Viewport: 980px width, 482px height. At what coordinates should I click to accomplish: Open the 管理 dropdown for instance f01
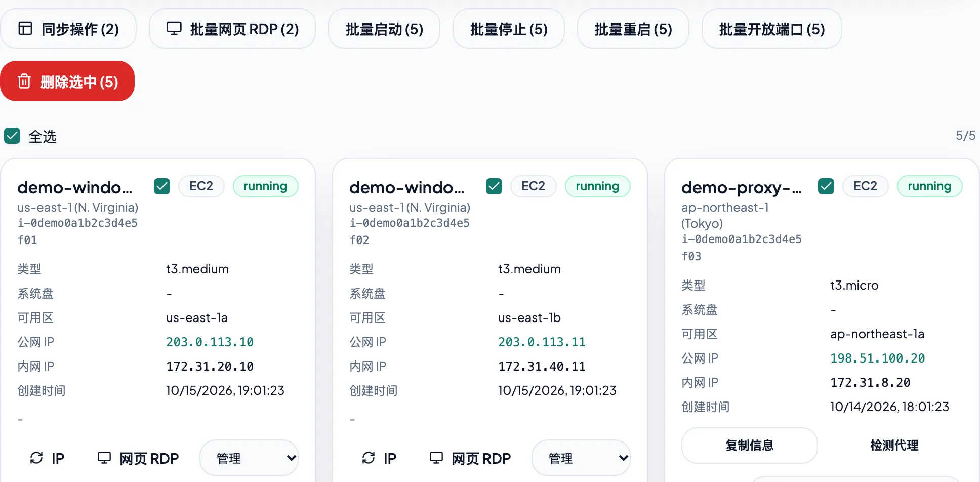249,458
